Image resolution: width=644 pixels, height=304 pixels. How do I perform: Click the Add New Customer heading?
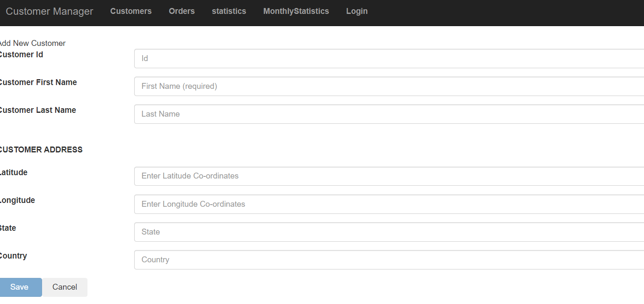click(x=32, y=43)
